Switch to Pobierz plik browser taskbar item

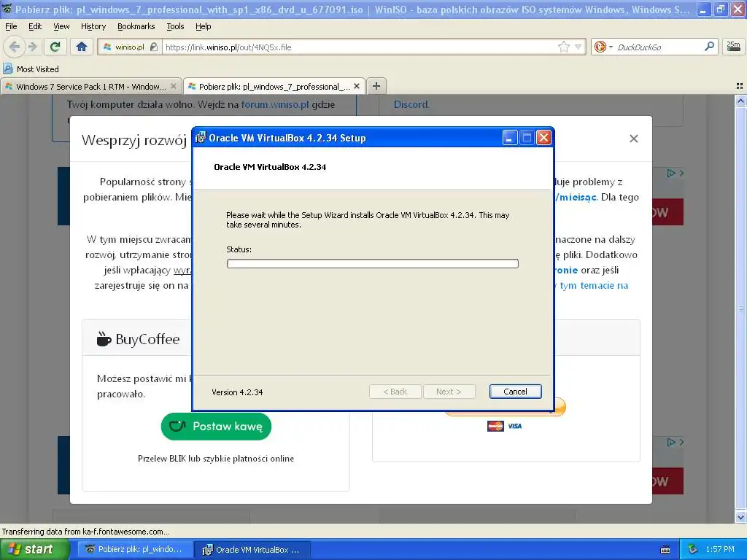135,549
